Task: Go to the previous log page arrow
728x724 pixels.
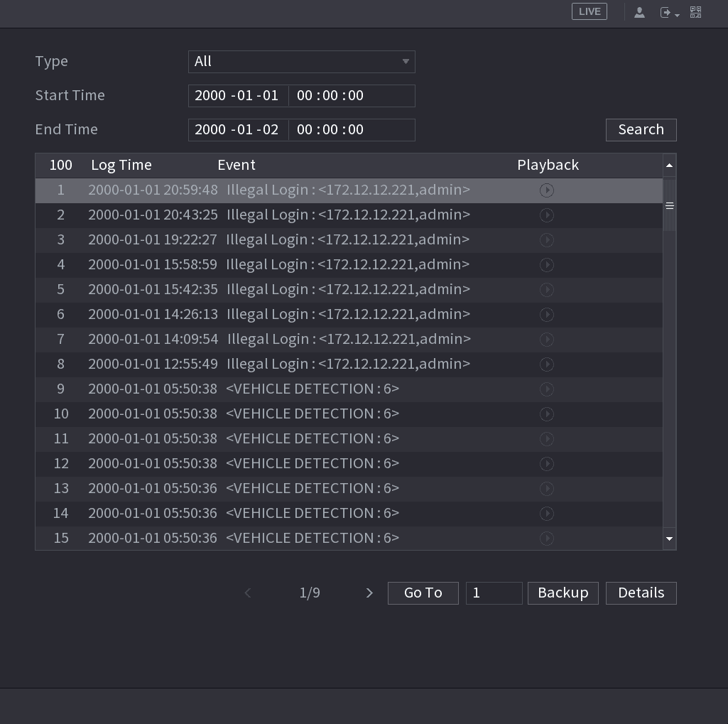Action: [x=248, y=593]
